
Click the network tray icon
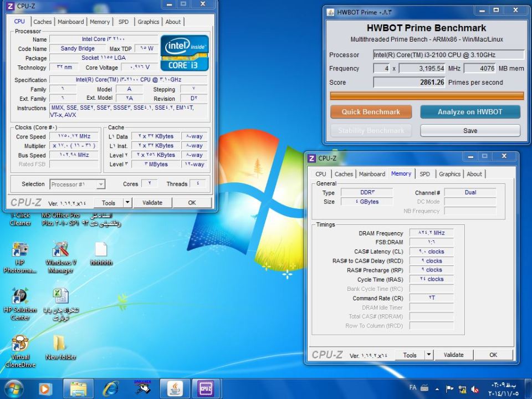462,389
